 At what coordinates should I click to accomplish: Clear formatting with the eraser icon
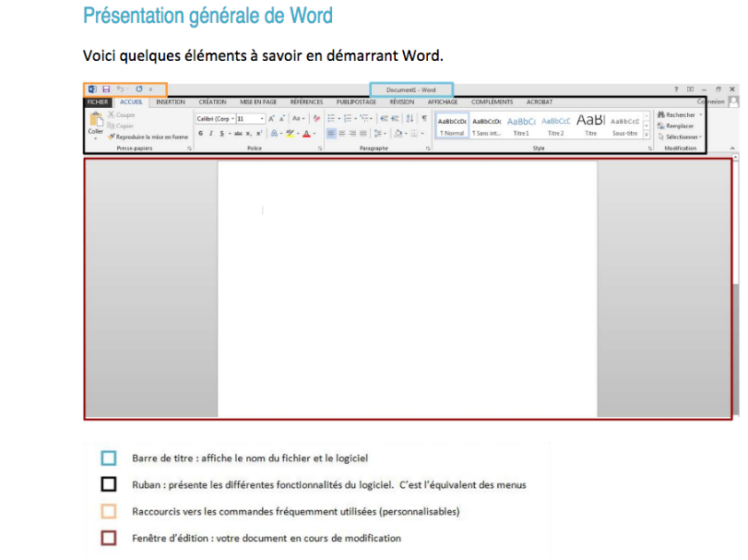coord(316,118)
